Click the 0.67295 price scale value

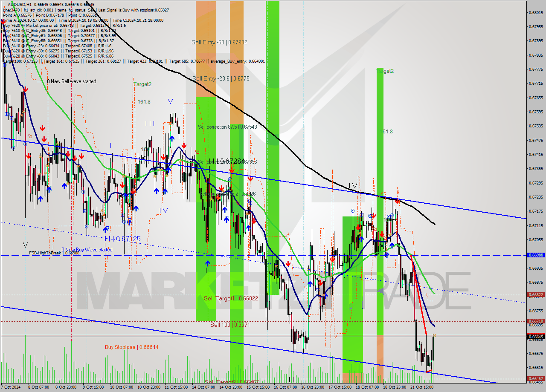tap(536, 183)
